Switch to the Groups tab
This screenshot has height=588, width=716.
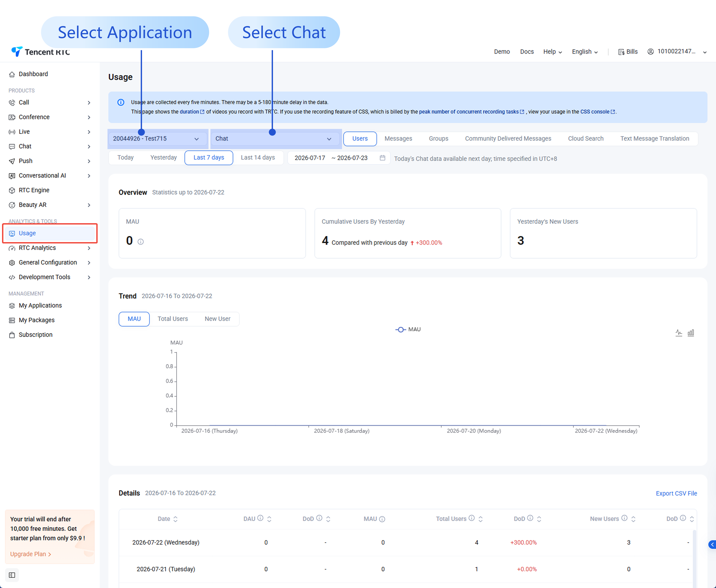click(x=438, y=139)
